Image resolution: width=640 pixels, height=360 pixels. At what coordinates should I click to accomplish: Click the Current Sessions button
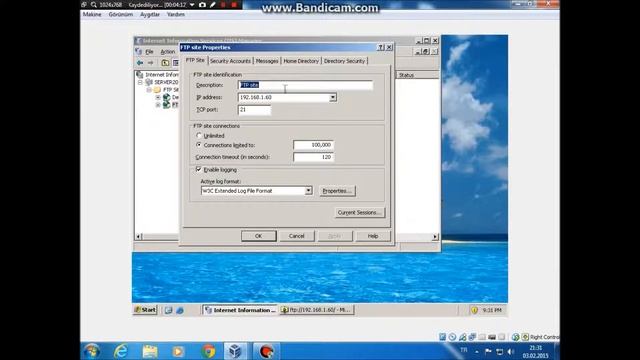click(359, 213)
